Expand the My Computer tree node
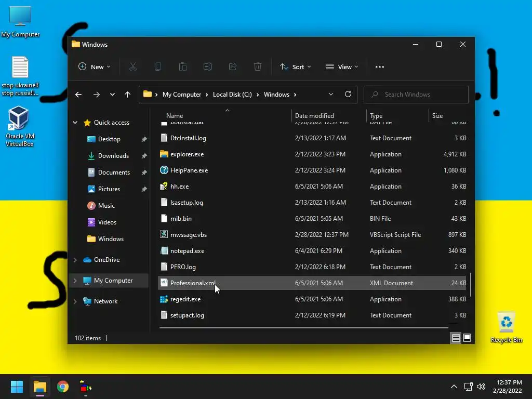The image size is (532, 399). (75, 281)
